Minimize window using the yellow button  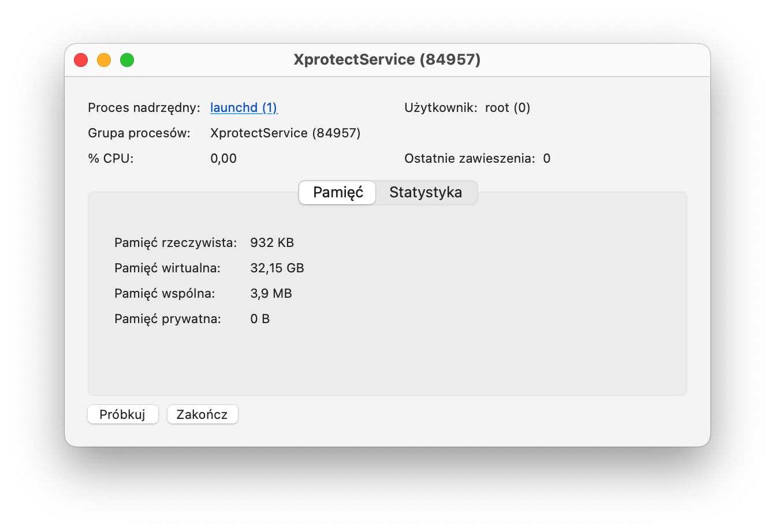(x=104, y=60)
